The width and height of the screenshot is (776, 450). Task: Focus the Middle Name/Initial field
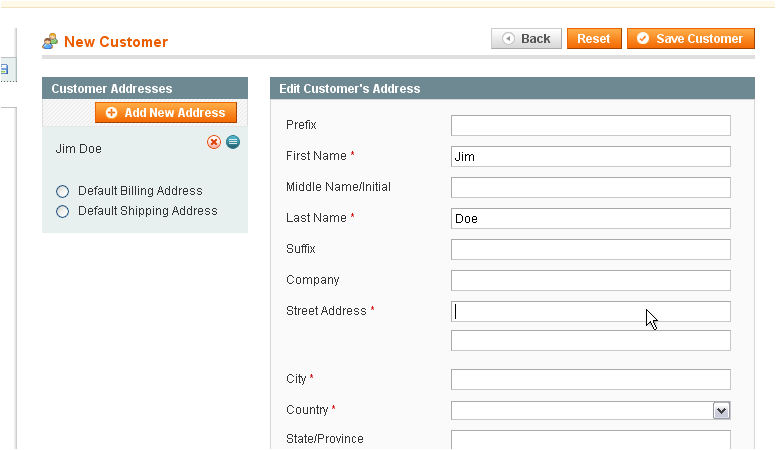pos(590,188)
